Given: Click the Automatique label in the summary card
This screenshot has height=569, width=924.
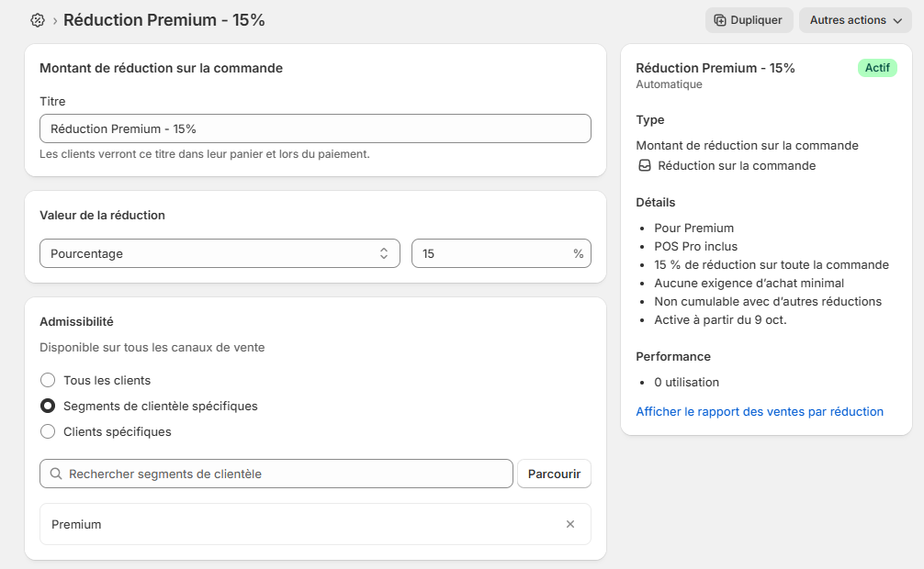Looking at the screenshot, I should (669, 84).
